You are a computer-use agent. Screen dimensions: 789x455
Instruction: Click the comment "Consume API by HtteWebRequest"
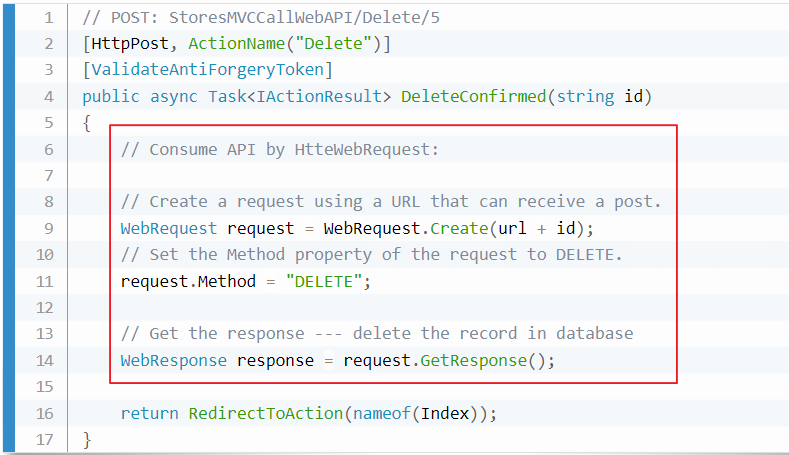(280, 150)
